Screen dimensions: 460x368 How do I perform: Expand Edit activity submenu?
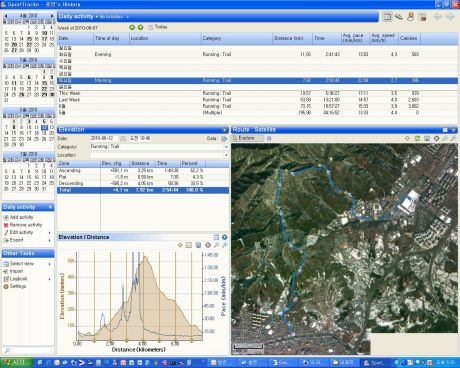point(50,233)
